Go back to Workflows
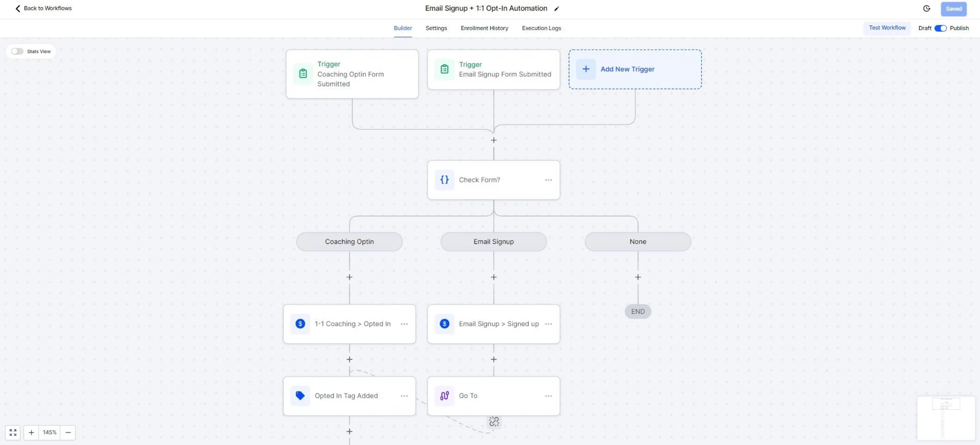Viewport: 980px width, 445px height. tap(43, 8)
